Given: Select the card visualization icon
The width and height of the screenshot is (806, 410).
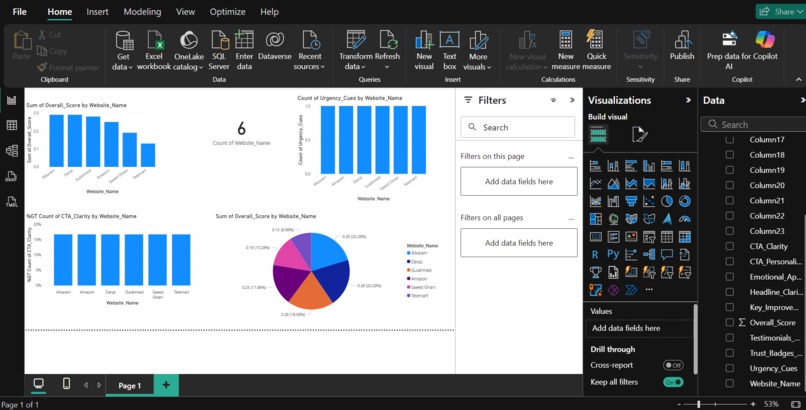Looking at the screenshot, I should coord(596,237).
